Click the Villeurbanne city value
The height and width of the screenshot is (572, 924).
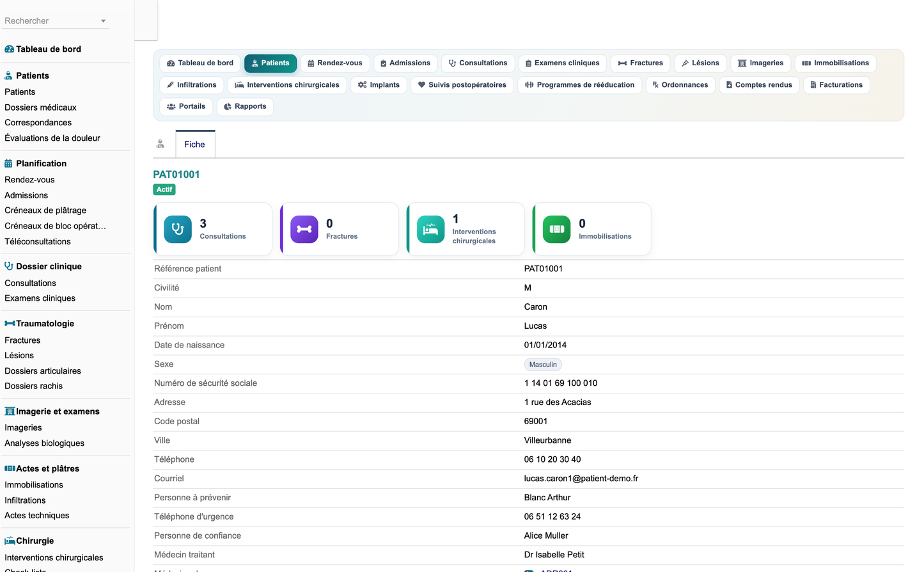pos(548,440)
